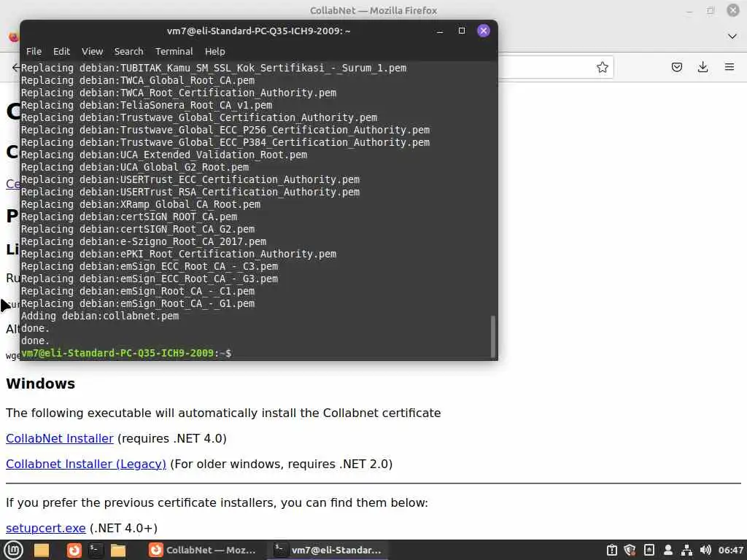Screen dimensions: 747x560
Task: Open the terminal Help menu
Action: click(x=215, y=52)
